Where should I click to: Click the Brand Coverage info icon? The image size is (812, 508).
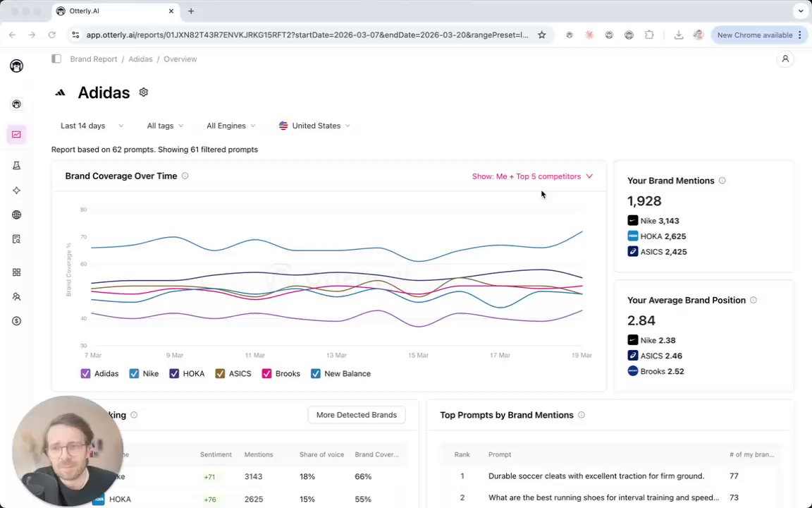coord(185,176)
